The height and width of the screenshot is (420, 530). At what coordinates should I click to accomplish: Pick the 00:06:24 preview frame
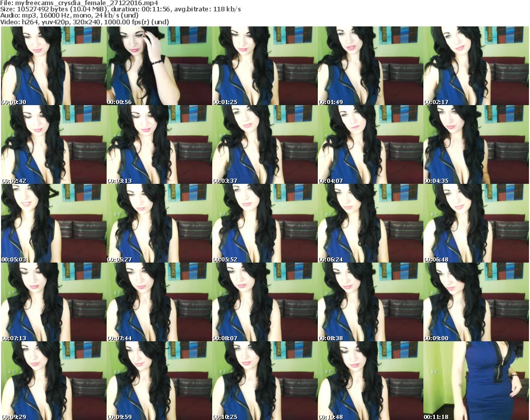pos(371,223)
